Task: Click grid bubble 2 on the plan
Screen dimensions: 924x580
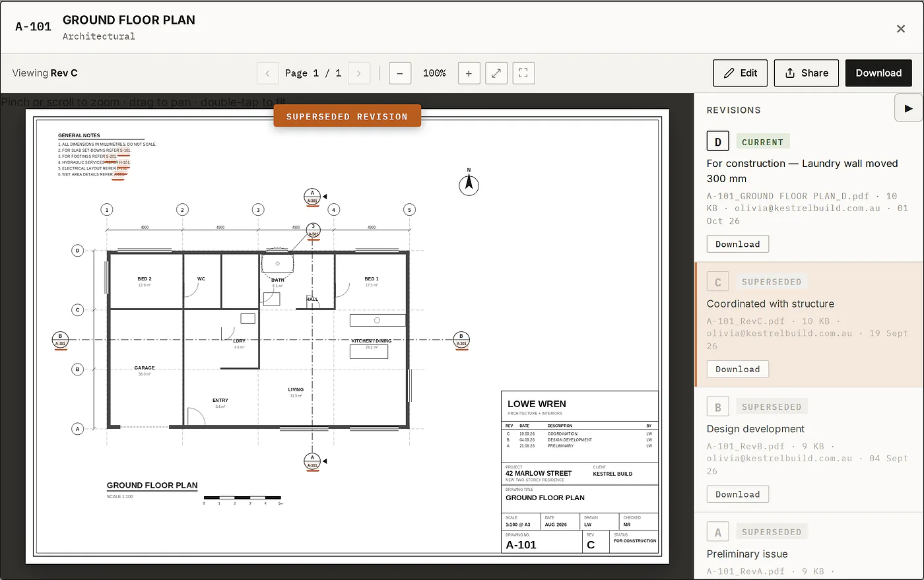Action: point(183,210)
